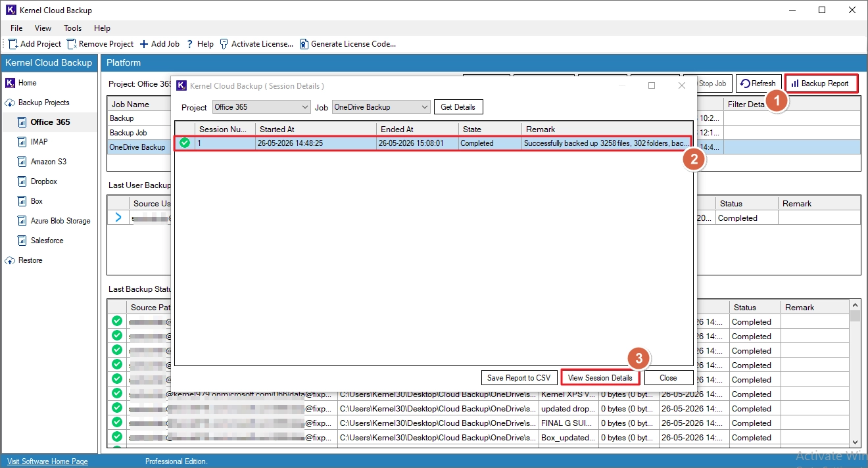Click the Refresh button
Screen dimensions: 868x468
(x=758, y=83)
